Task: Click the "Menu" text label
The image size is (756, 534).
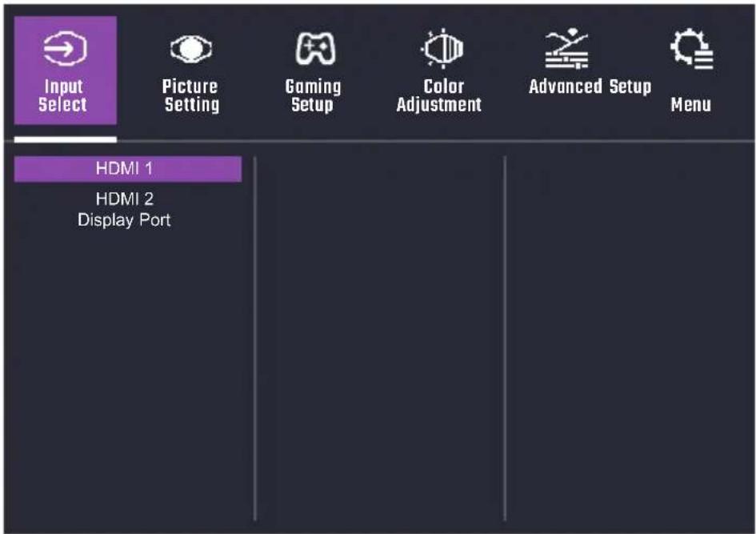Action: click(x=691, y=105)
